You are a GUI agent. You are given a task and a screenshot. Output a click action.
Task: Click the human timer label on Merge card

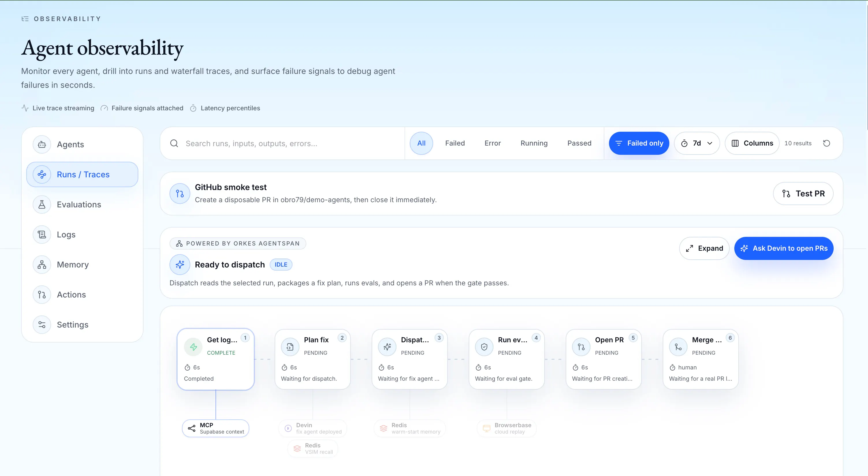(x=687, y=367)
